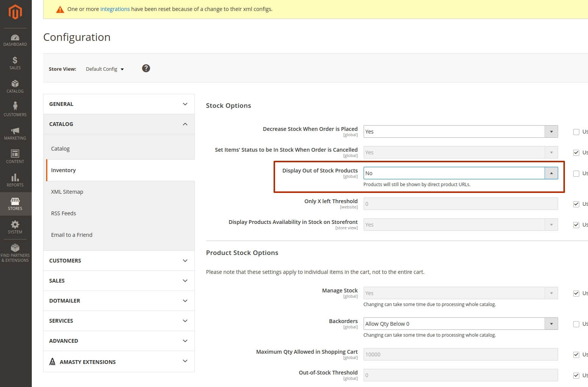The image size is (588, 387).
Task: Toggle system value checkbox for Backorders
Action: point(576,324)
